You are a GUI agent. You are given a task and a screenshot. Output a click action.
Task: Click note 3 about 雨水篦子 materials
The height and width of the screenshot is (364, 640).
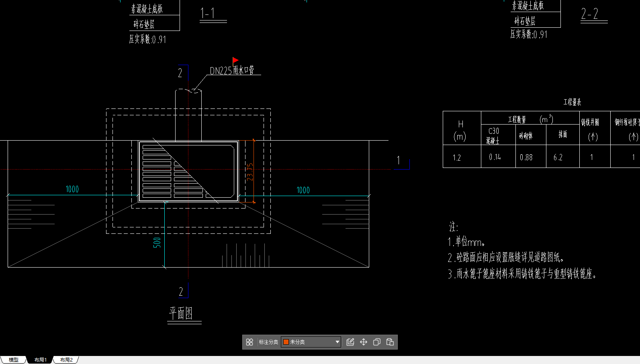pyautogui.click(x=522, y=274)
